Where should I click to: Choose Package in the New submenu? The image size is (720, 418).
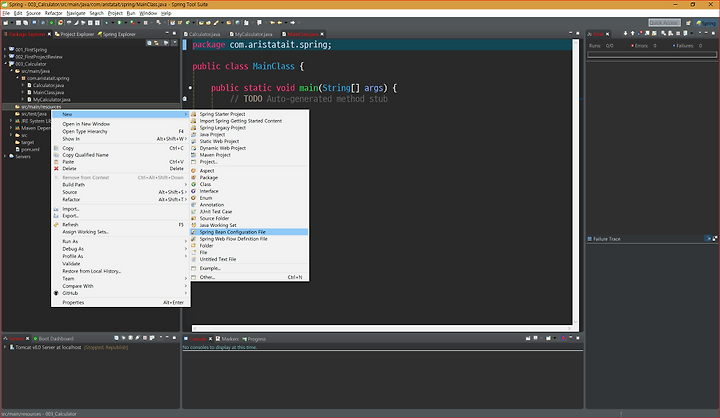click(x=249, y=177)
